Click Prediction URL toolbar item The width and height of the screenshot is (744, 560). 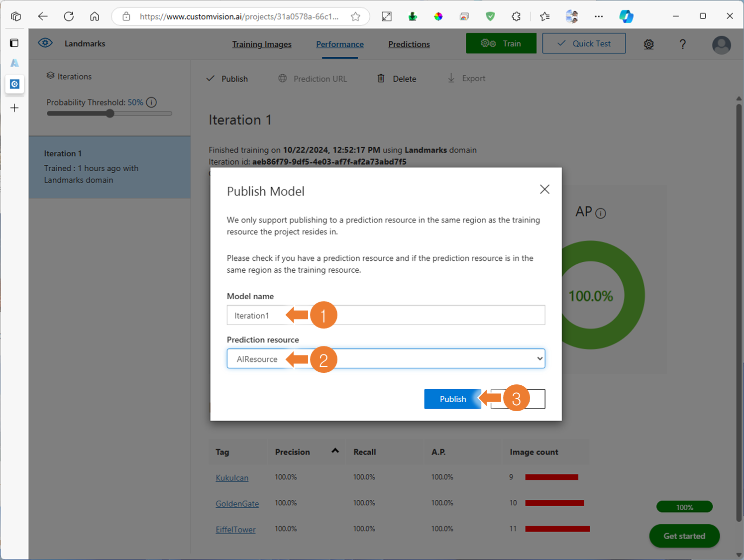(x=313, y=79)
